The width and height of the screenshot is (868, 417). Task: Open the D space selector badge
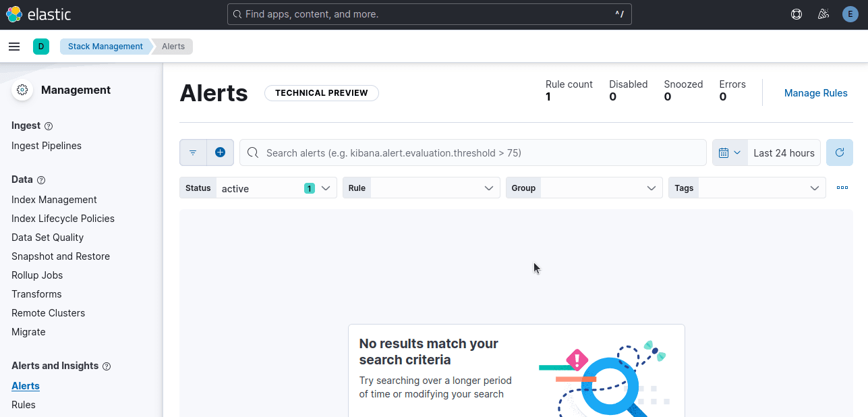(41, 47)
